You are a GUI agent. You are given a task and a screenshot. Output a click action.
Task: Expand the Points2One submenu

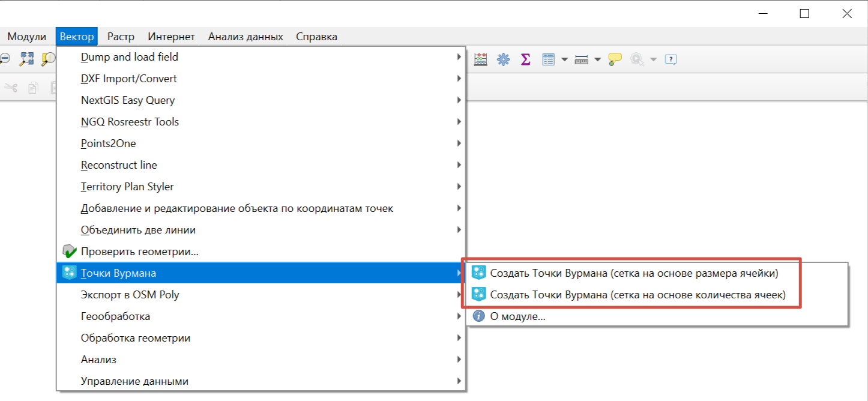pyautogui.click(x=261, y=143)
